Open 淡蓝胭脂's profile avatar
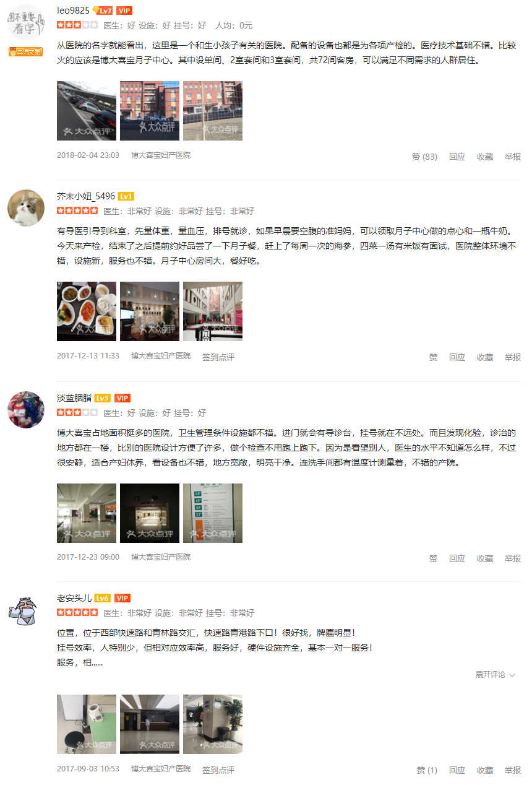Screen dimensions: 532x785 [26, 409]
